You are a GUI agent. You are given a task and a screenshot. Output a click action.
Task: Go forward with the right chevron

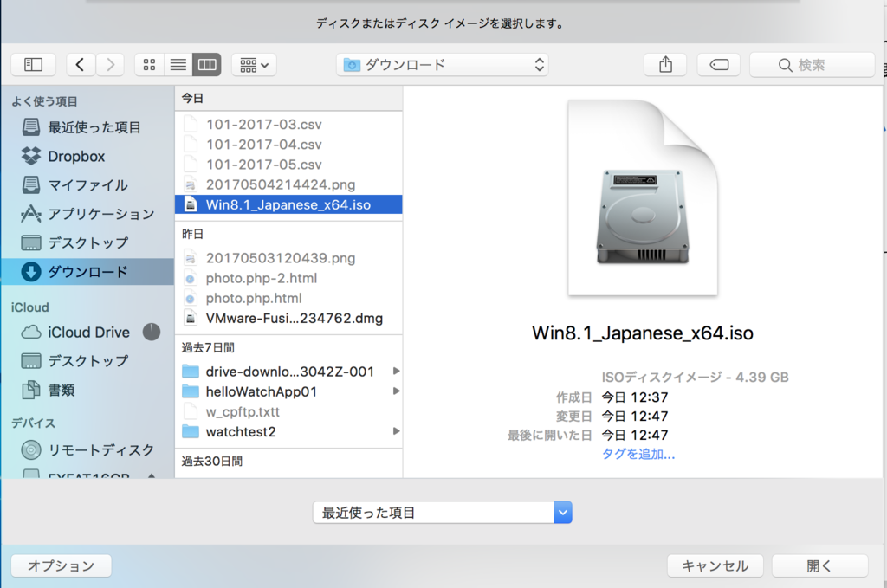click(x=110, y=65)
